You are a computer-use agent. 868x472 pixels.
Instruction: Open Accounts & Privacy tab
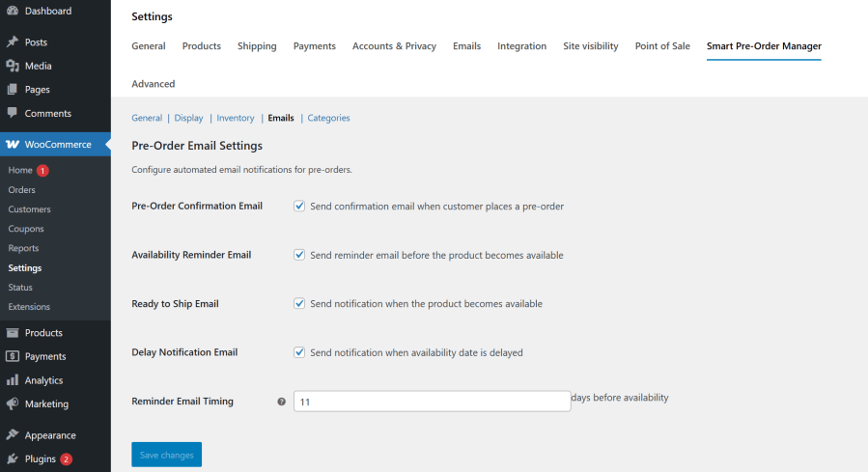394,46
